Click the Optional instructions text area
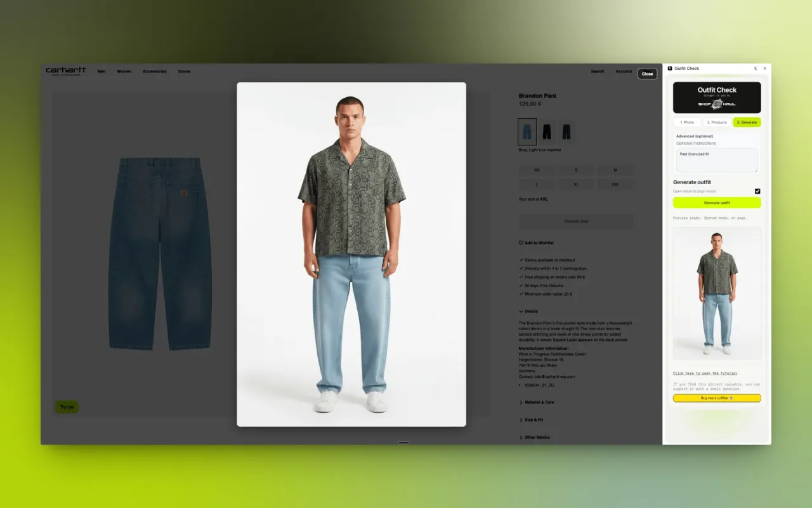Image resolution: width=812 pixels, height=508 pixels. pos(717,161)
